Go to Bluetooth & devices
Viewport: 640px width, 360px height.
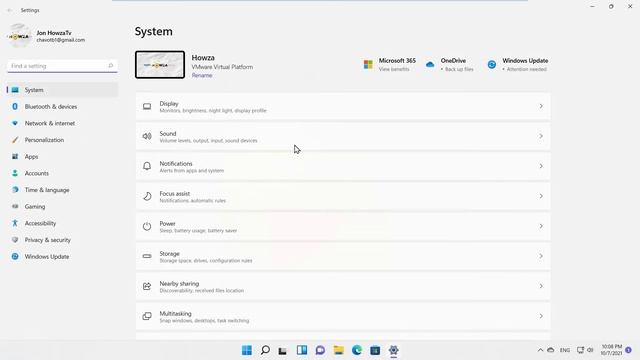[62, 107]
